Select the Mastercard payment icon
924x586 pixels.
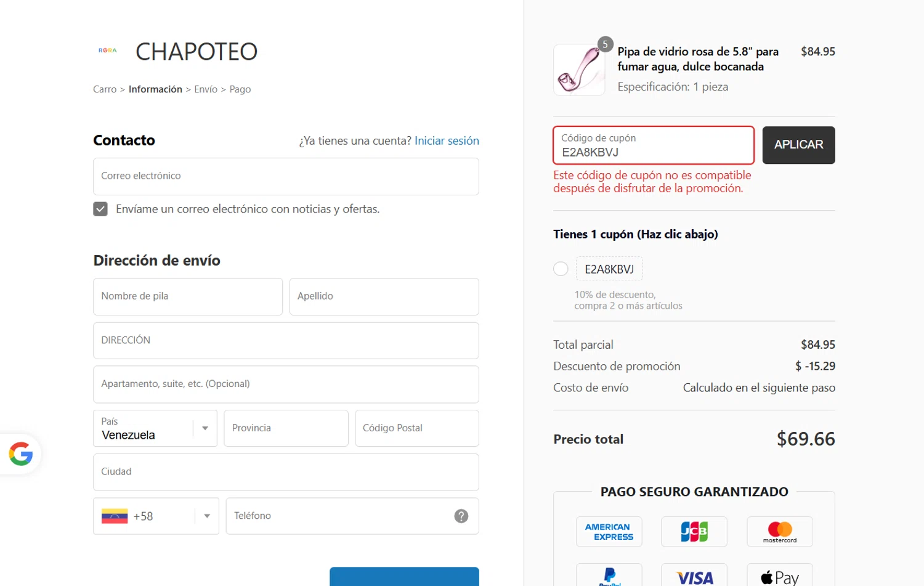(780, 532)
